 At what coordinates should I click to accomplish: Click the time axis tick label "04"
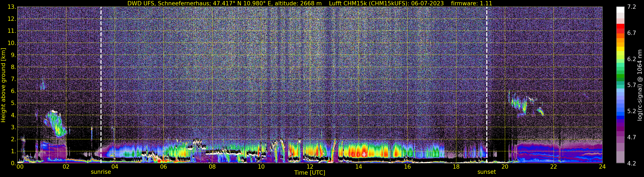[115, 167]
